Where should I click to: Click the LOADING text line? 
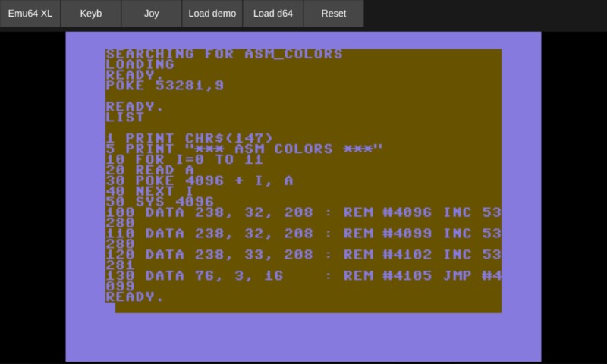pos(140,64)
